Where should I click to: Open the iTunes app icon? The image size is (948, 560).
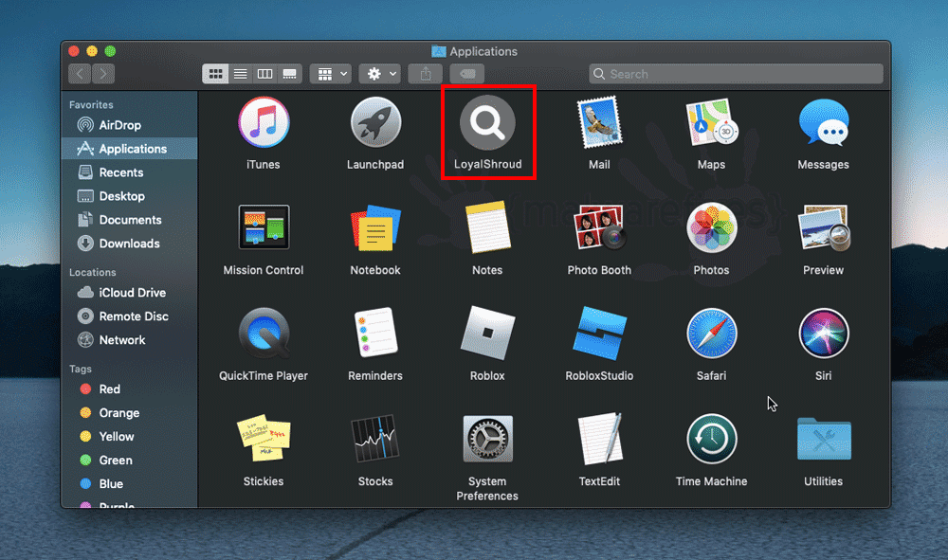coord(264,122)
